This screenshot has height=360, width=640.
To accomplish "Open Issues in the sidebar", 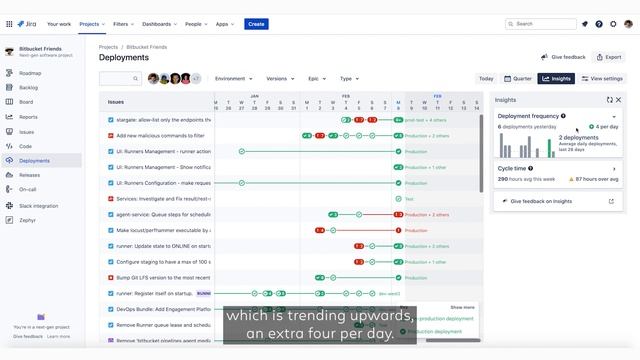I will pos(27,132).
